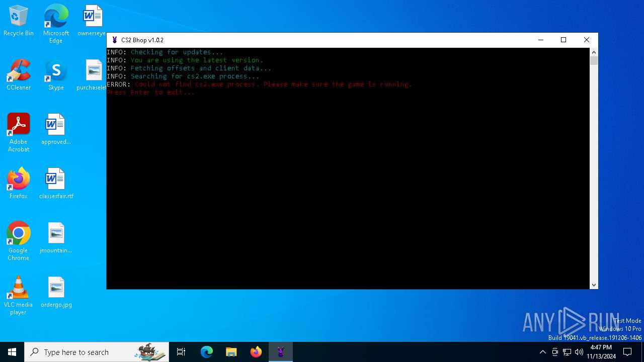Launch Skype desktop shortcut
This screenshot has height=362, width=644.
pyautogui.click(x=56, y=75)
